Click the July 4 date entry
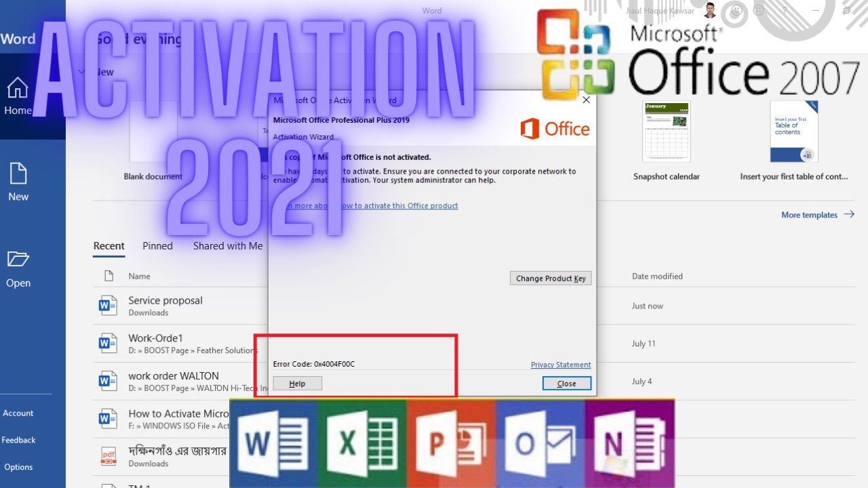The image size is (868, 488). click(x=642, y=381)
